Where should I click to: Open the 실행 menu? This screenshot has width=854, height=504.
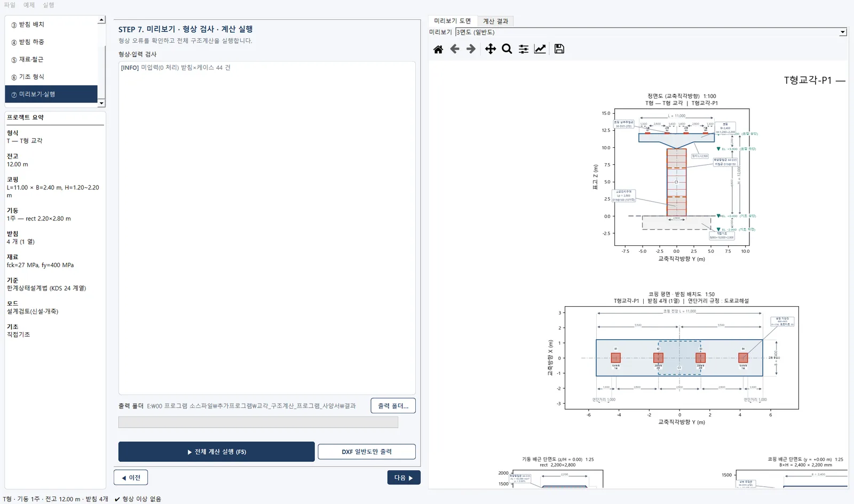pos(49,5)
